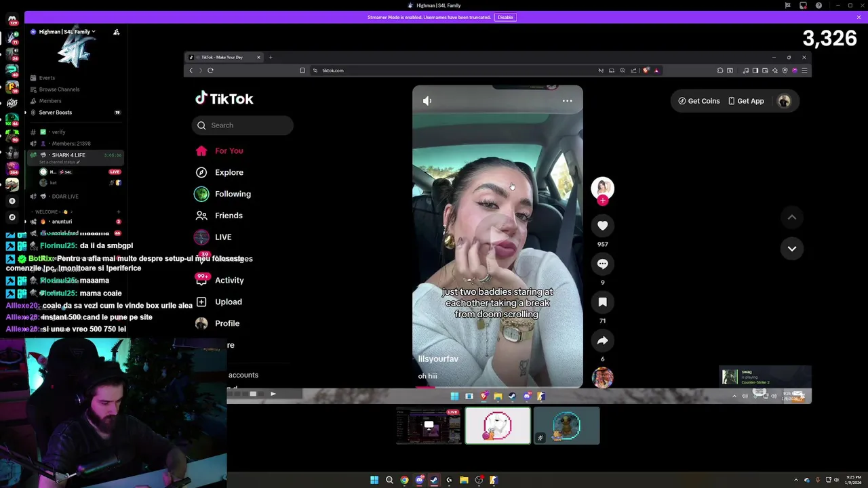868x488 pixels.
Task: Select the muted duck avatar voice tile
Action: point(566,426)
